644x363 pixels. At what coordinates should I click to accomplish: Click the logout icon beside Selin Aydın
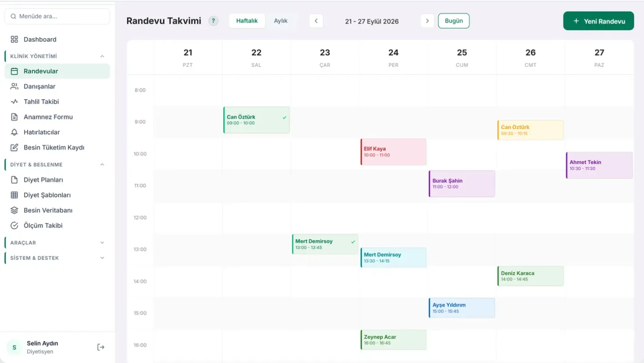(101, 347)
